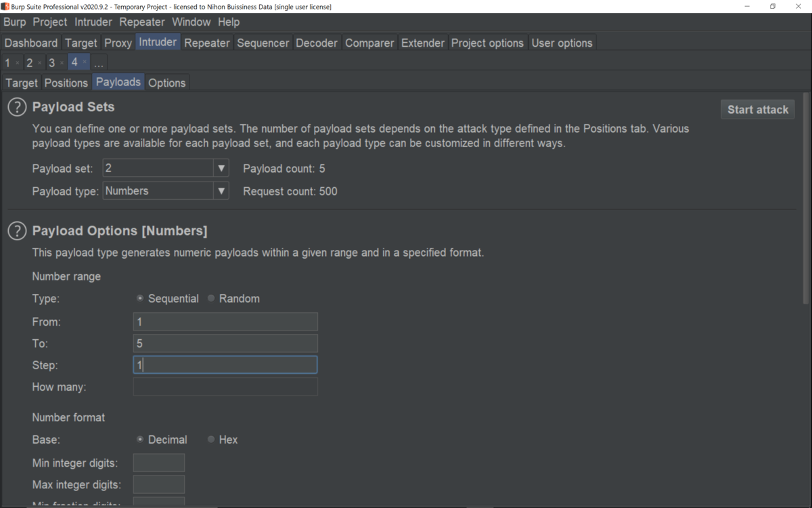Open Payload Options help icon
This screenshot has height=508, width=812.
pyautogui.click(x=17, y=231)
